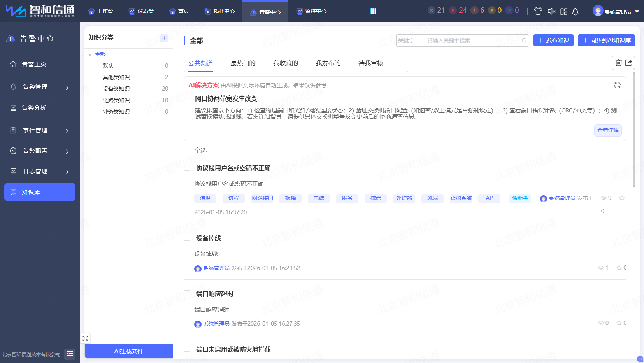Favorite the 设备掉线 entry star
The image size is (644, 363).
(x=619, y=268)
